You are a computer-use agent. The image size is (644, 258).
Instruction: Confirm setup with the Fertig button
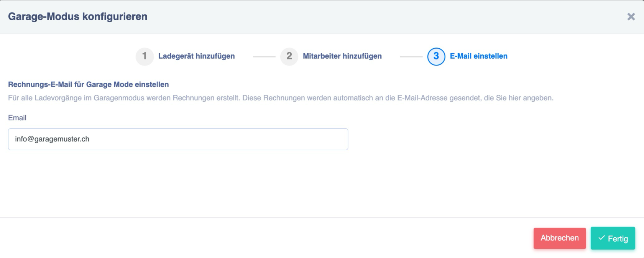[613, 238]
